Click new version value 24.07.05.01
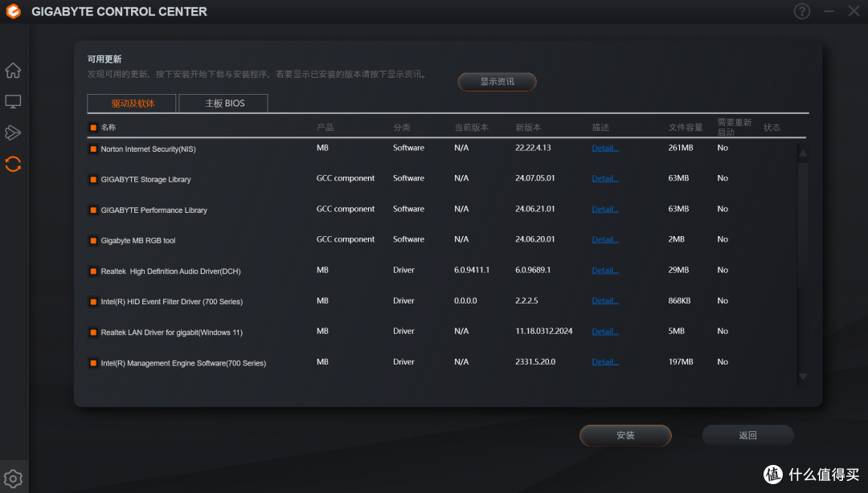Screen dimensions: 868x493 click(534, 178)
